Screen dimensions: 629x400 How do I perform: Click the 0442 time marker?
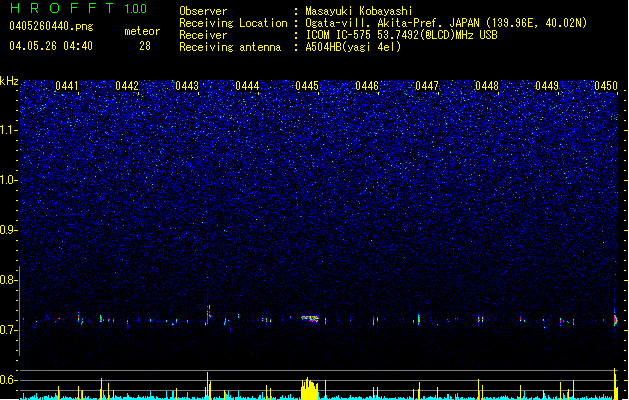coord(127,86)
